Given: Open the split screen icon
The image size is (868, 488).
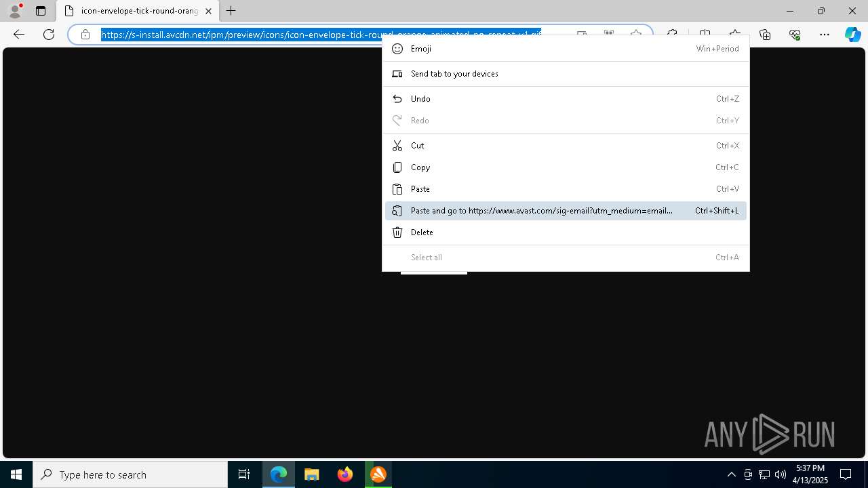Looking at the screenshot, I should coord(705,35).
